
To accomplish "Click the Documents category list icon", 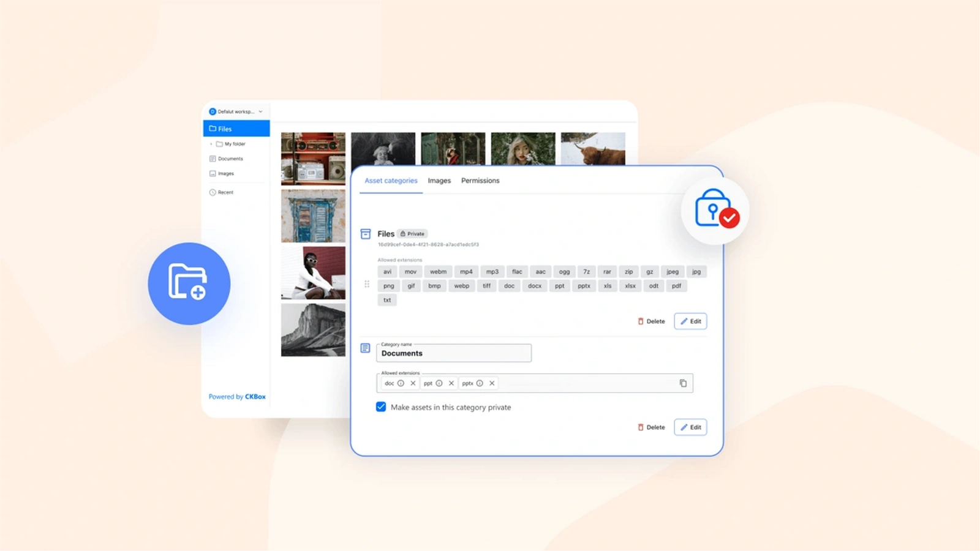I will (x=365, y=348).
